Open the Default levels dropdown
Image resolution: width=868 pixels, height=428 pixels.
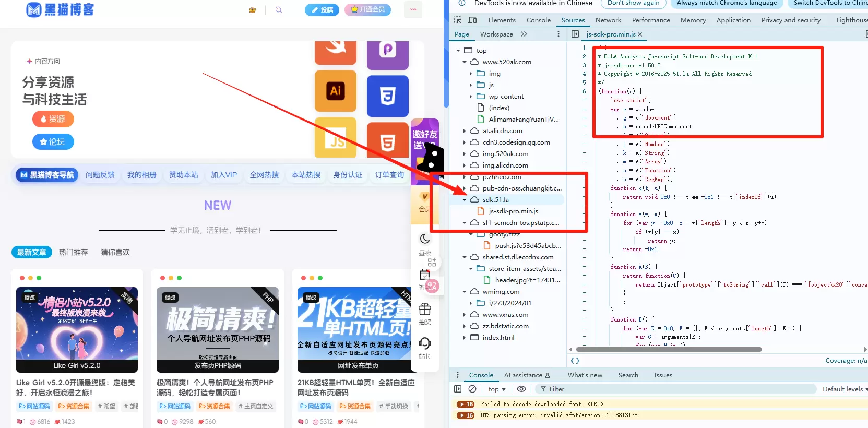(845, 389)
